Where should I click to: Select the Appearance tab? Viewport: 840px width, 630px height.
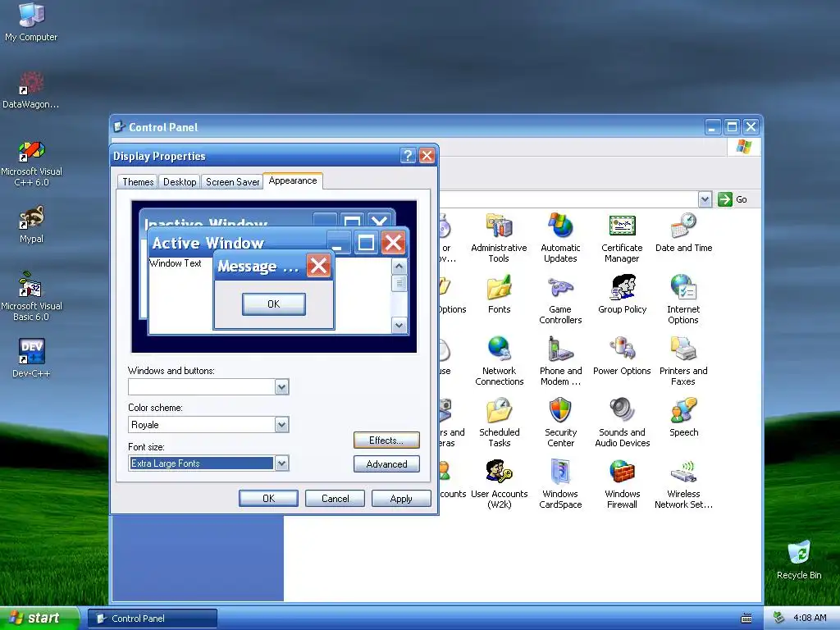coord(293,181)
